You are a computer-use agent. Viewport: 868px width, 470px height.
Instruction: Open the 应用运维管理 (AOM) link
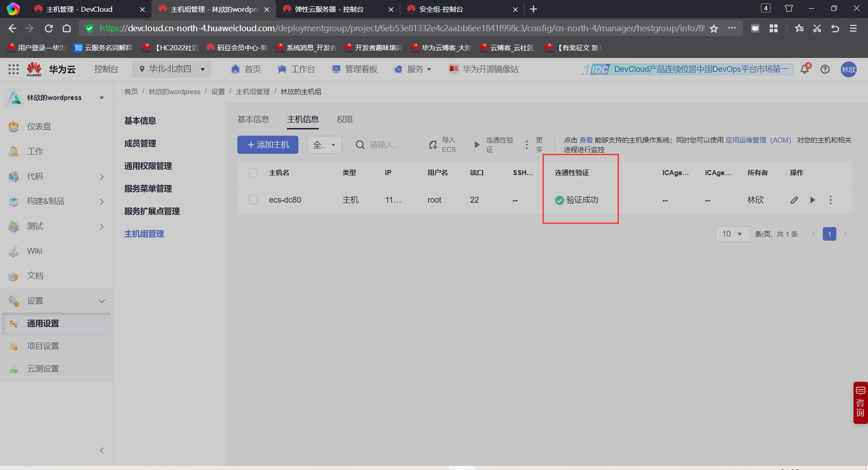(758, 140)
